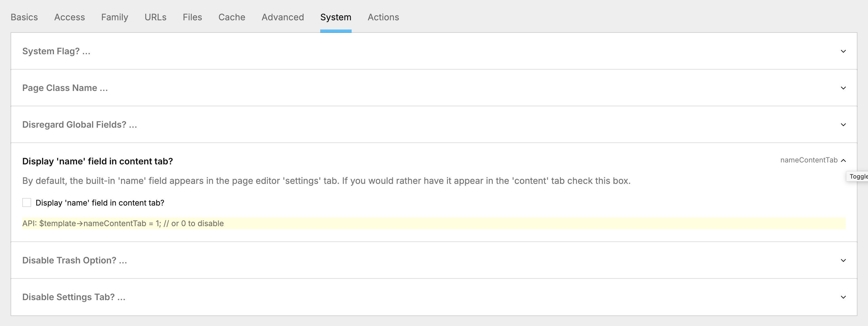The image size is (868, 326).
Task: Expand the System Flag header
Action: [56, 51]
